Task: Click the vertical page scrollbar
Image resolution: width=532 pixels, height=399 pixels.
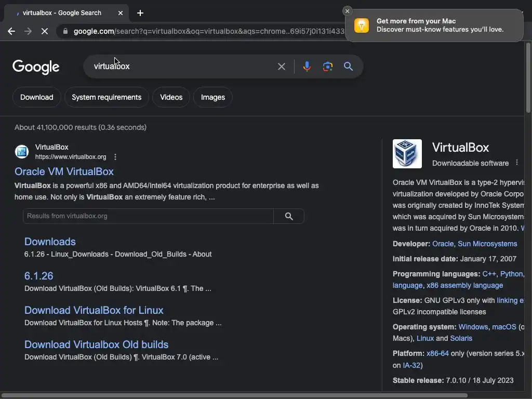Action: pos(528,78)
